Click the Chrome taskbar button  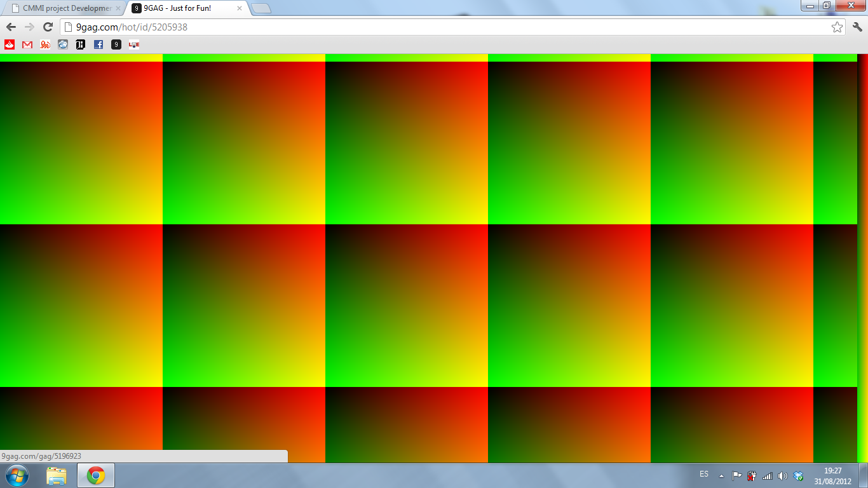click(96, 475)
